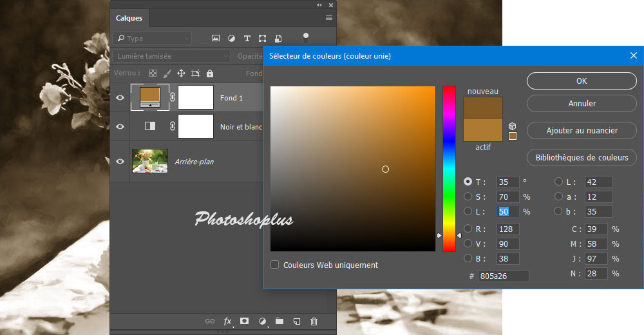Select the Calques panel tab
This screenshot has width=644, height=335.
129,18
